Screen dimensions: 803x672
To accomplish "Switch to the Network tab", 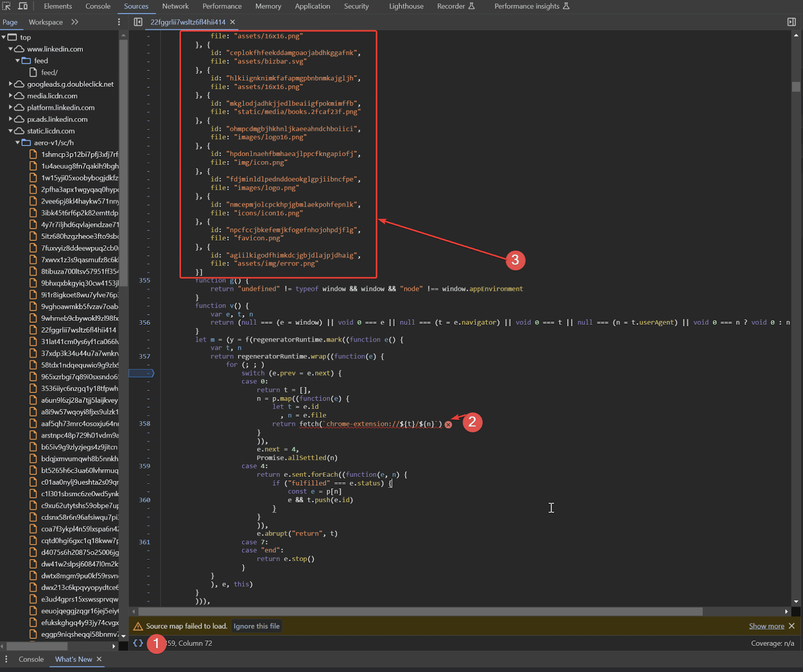I will [x=175, y=6].
